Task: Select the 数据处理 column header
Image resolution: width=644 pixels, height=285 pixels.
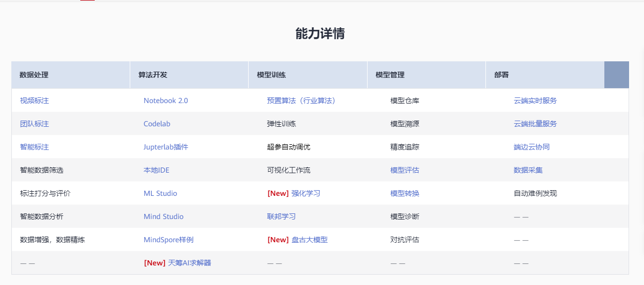Action: (x=71, y=75)
